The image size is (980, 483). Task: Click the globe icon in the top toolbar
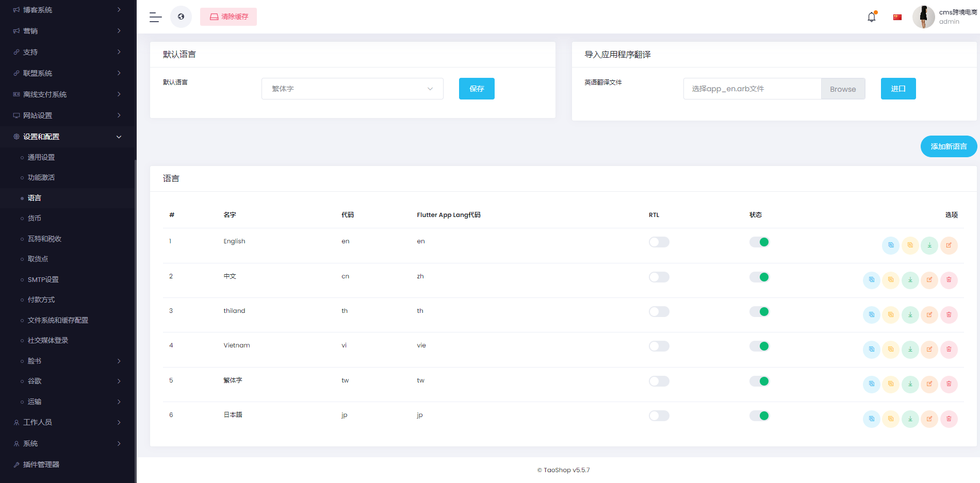(181, 16)
